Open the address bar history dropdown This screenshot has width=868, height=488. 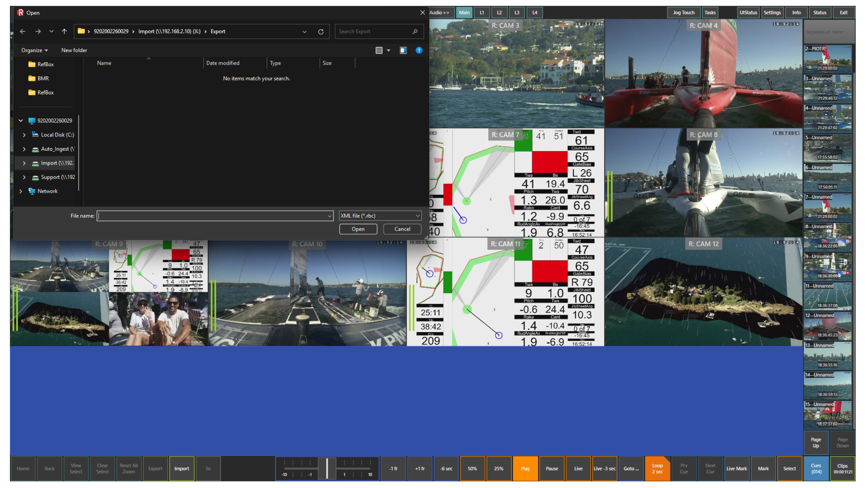coord(305,32)
